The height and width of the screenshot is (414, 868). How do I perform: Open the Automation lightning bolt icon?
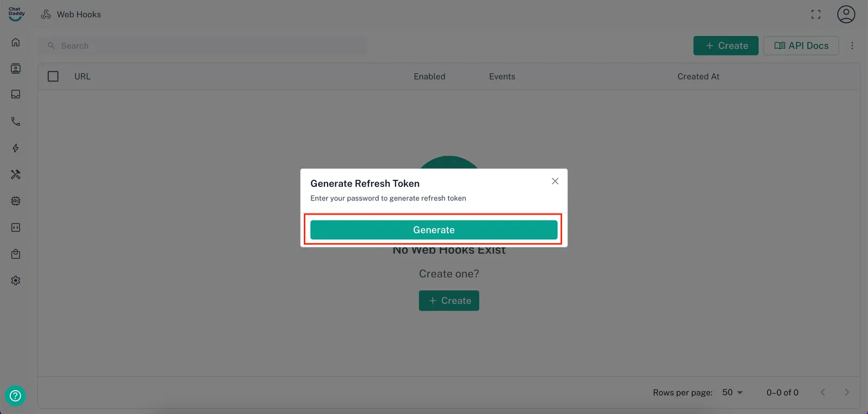(x=16, y=148)
